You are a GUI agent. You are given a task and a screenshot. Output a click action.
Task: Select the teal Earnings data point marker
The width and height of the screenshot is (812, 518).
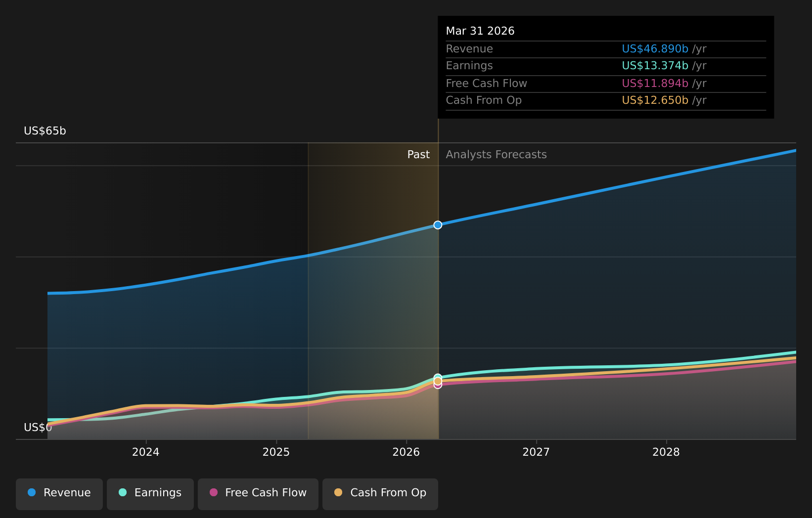(438, 377)
